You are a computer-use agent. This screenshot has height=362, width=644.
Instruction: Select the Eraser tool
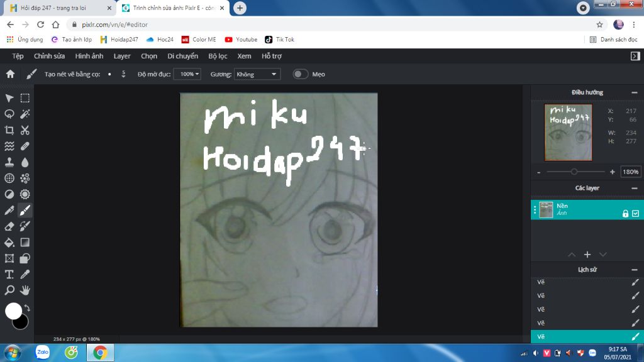pos(9,226)
